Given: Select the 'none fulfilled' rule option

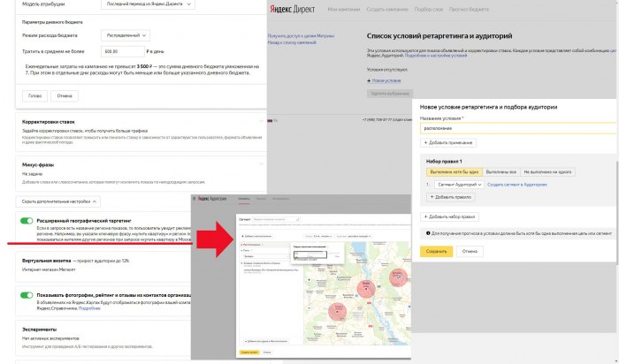Looking at the screenshot, I should [x=547, y=172].
